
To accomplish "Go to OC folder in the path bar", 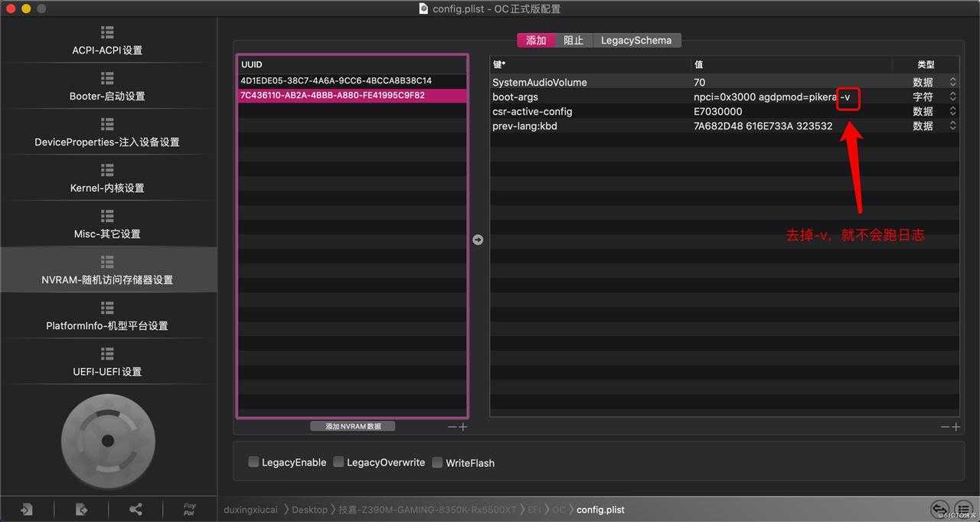I will tap(559, 509).
